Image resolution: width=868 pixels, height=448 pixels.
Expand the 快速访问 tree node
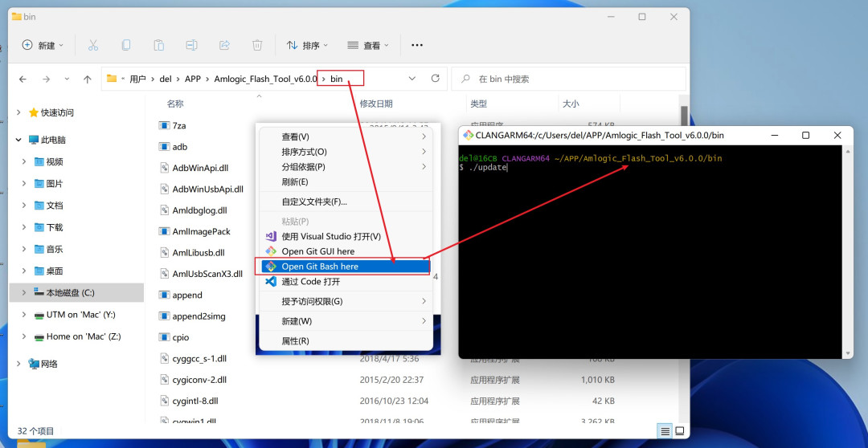(18, 112)
